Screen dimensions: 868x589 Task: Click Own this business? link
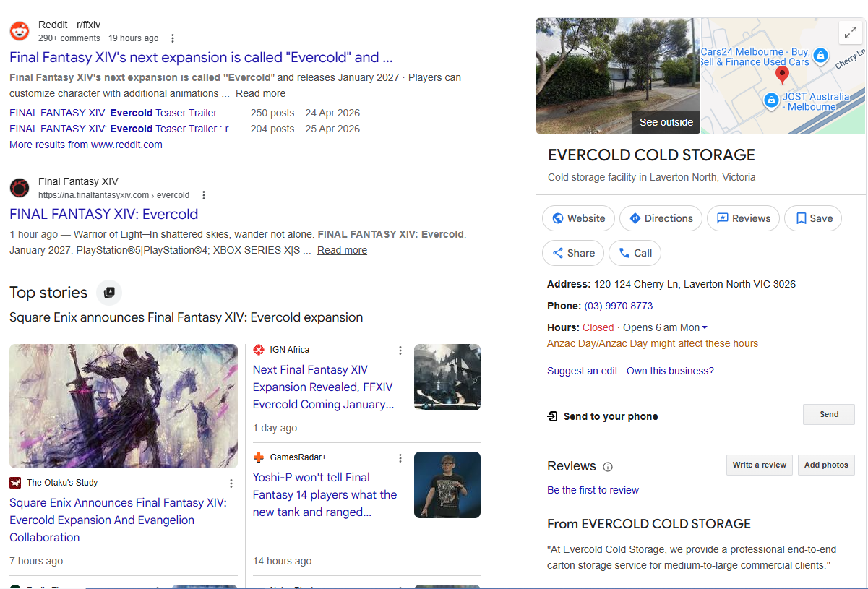(x=670, y=371)
